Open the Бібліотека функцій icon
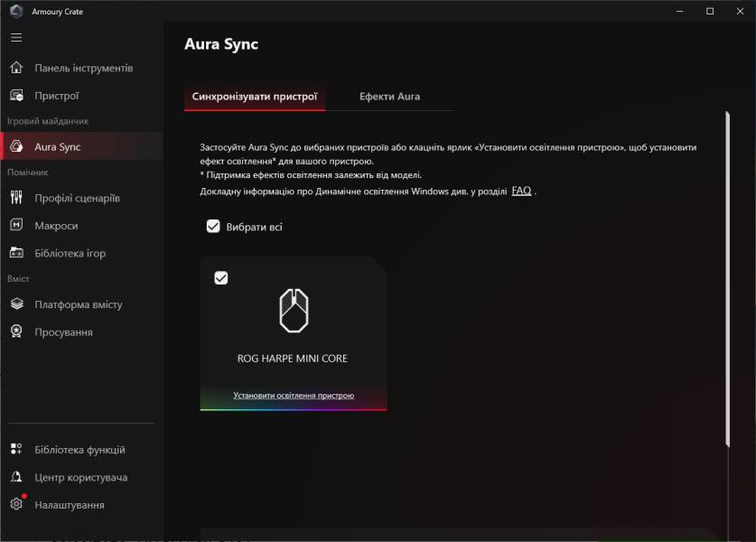Screen dimensions: 756x542 16,450
